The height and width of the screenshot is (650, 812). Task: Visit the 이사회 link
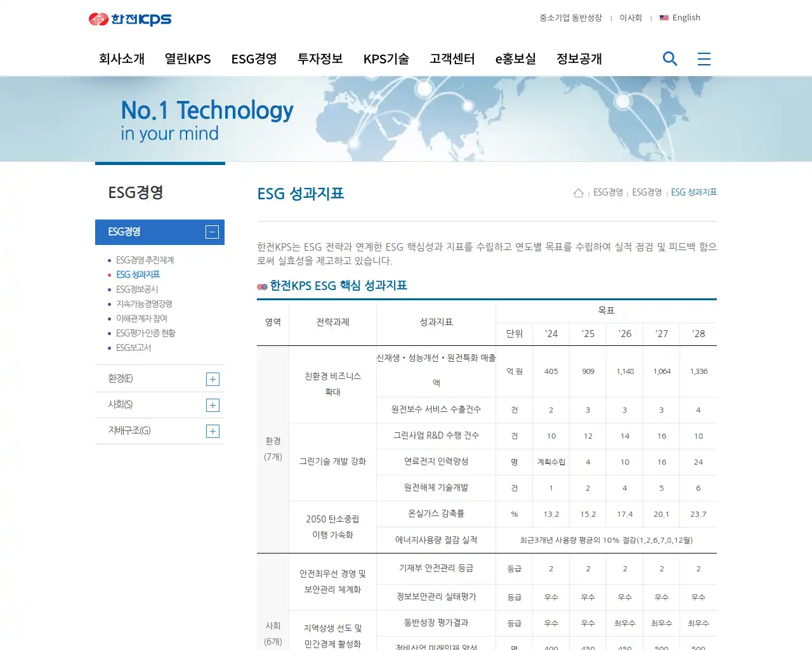tap(631, 18)
